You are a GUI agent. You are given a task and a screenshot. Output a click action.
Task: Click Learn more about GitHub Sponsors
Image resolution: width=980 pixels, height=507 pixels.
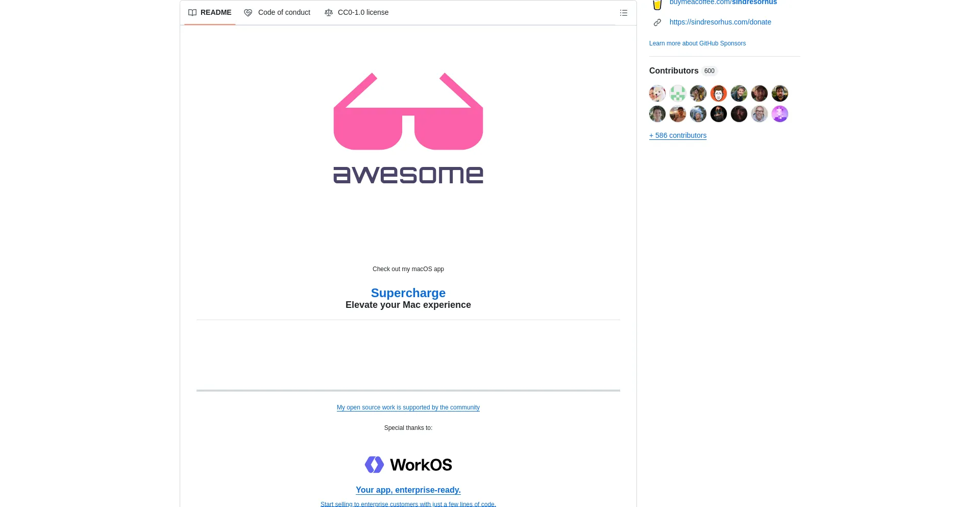(697, 43)
